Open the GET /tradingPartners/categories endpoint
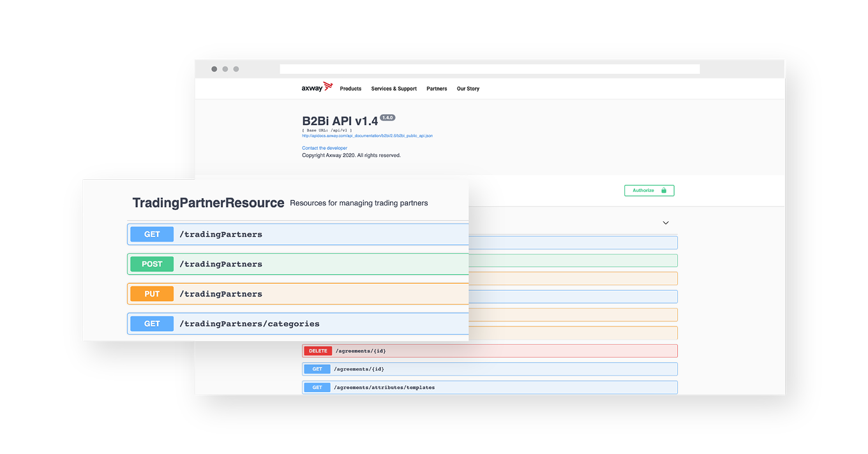The image size is (868, 454). point(297,324)
